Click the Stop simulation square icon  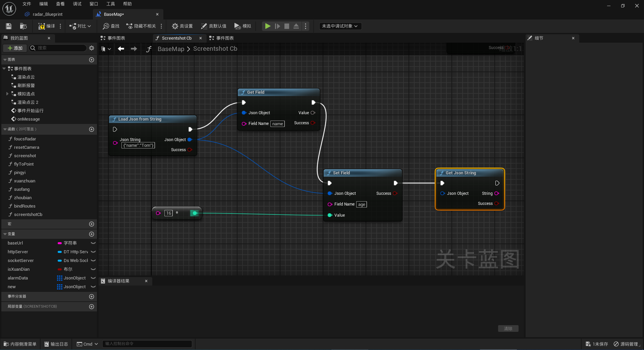287,26
